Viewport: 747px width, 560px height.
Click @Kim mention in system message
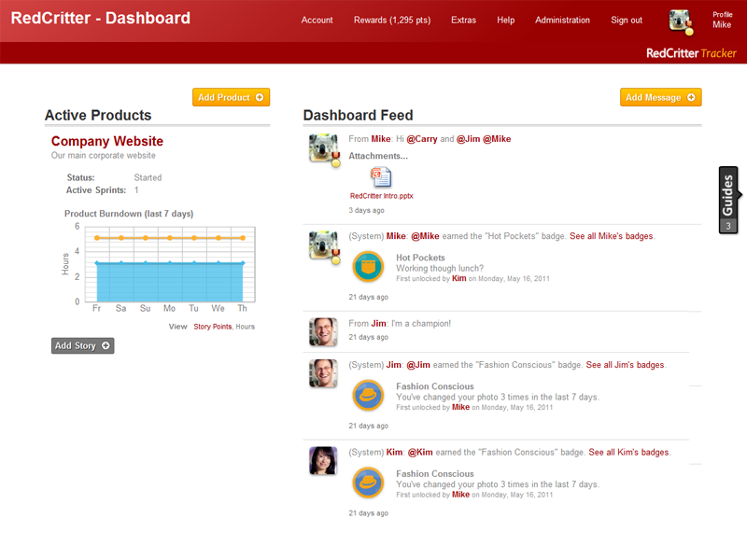click(x=420, y=453)
